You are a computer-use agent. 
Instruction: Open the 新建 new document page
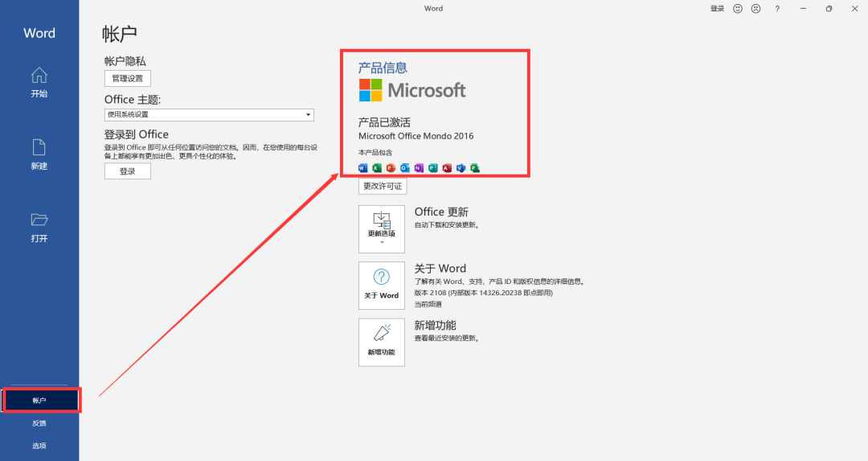(39, 154)
